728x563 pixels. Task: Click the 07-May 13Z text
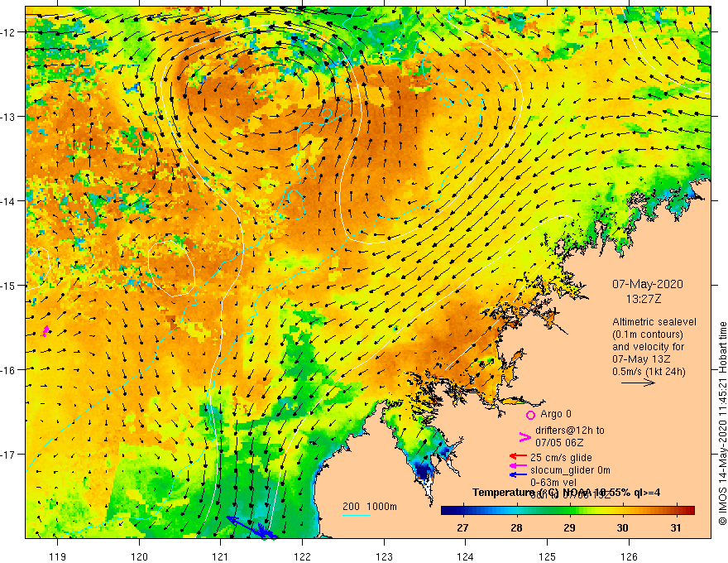pos(640,359)
